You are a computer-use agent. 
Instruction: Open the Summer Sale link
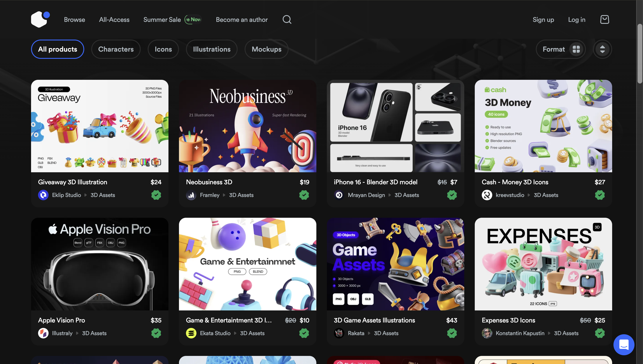[x=162, y=20]
